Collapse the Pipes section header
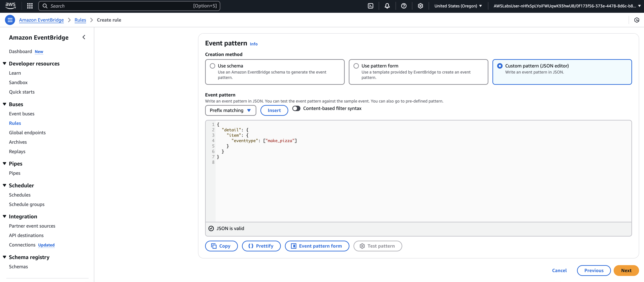Image resolution: width=644 pixels, height=282 pixels. pos(4,163)
